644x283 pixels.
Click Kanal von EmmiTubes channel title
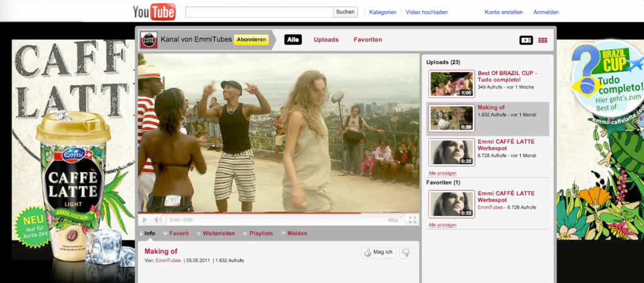(196, 40)
